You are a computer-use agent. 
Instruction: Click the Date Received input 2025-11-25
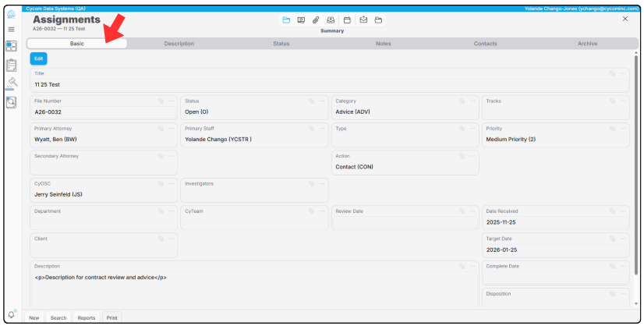[555, 222]
